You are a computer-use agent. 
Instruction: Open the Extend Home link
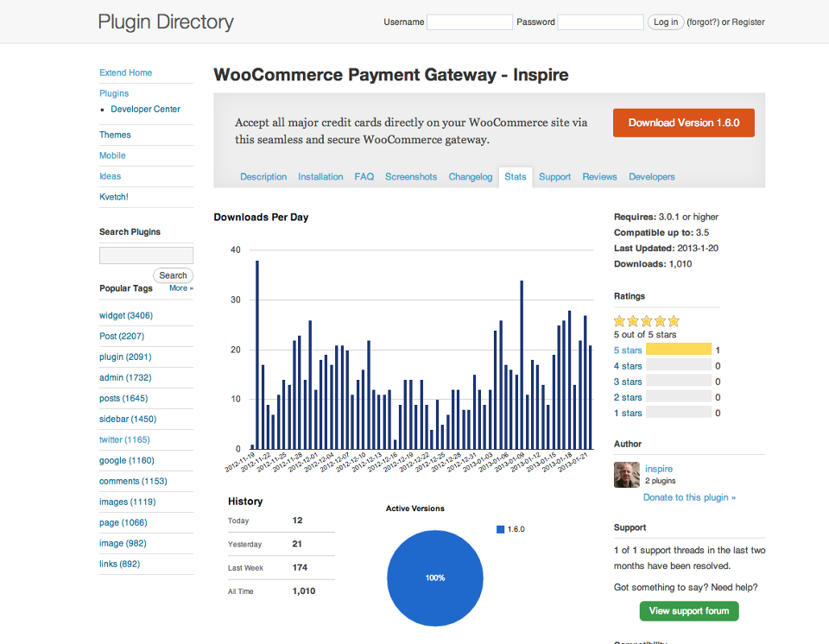[x=126, y=73]
